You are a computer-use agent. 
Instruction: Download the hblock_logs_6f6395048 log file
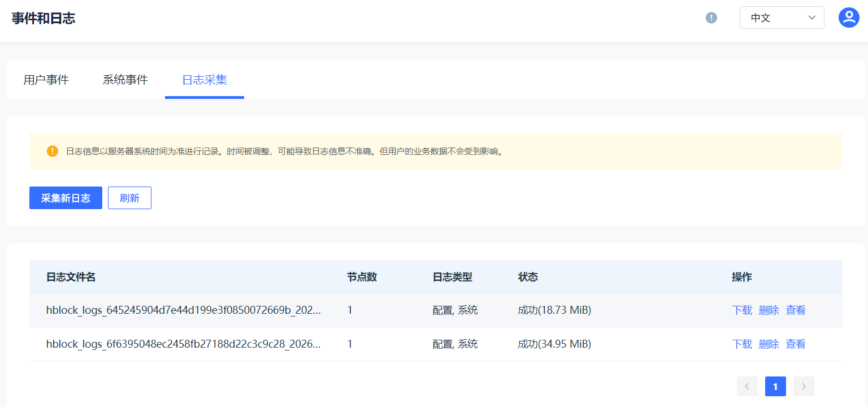click(x=742, y=344)
